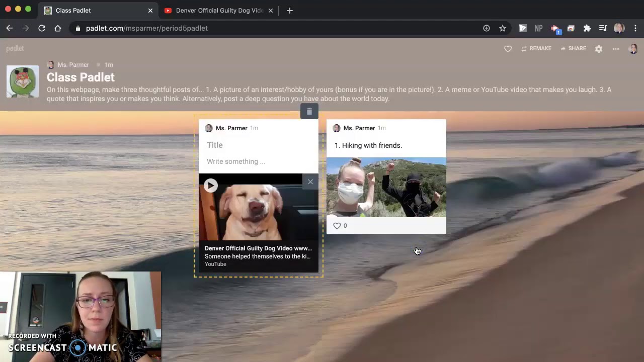Image resolution: width=644 pixels, height=362 pixels.
Task: Click the '1. Hiking with friends.' text
Action: [368, 145]
